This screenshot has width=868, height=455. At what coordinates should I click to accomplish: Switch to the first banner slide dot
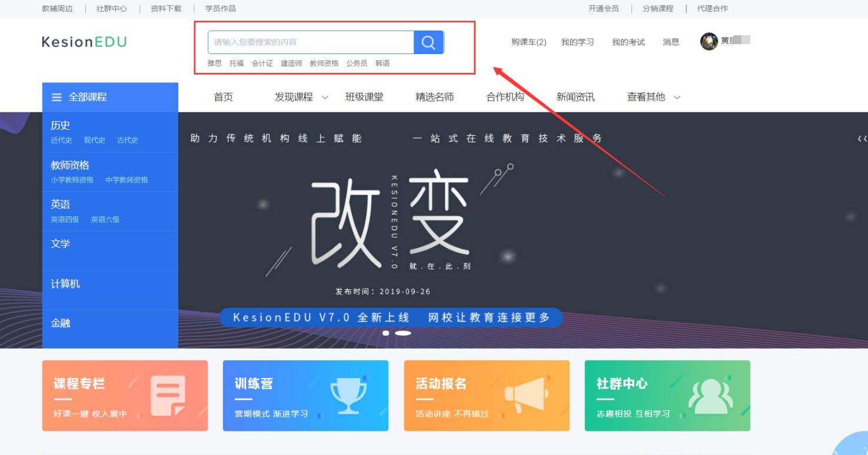[386, 333]
